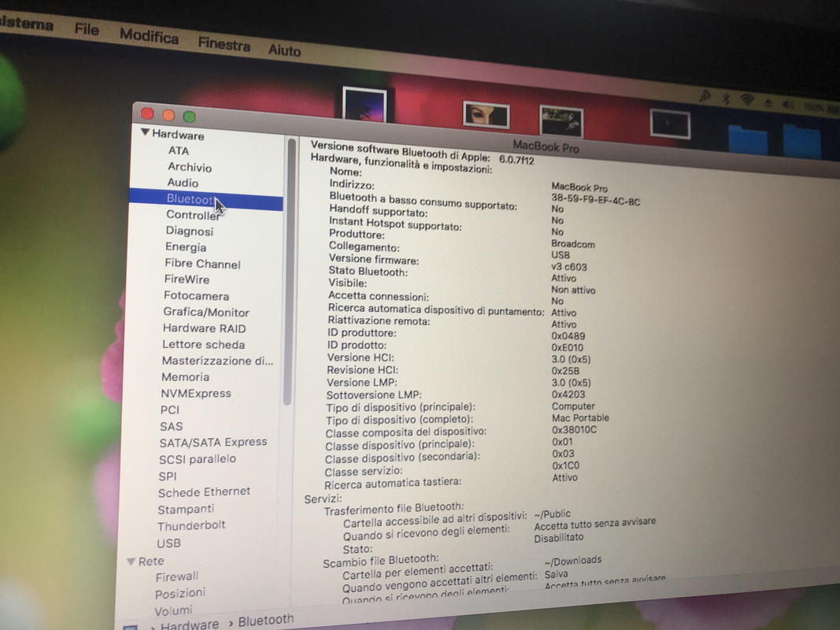The width and height of the screenshot is (840, 630).
Task: Click firmware version v3 c603
Action: pyautogui.click(x=569, y=266)
